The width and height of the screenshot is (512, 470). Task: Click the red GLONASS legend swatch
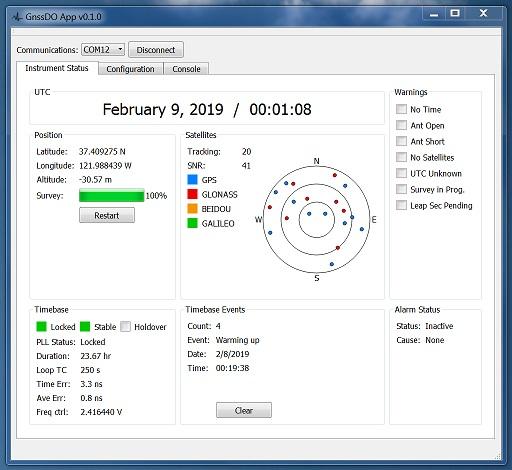[192, 194]
